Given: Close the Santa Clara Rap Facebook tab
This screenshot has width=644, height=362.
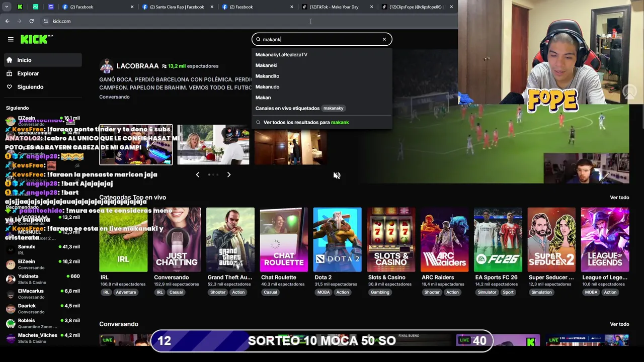Looking at the screenshot, I should pyautogui.click(x=212, y=7).
